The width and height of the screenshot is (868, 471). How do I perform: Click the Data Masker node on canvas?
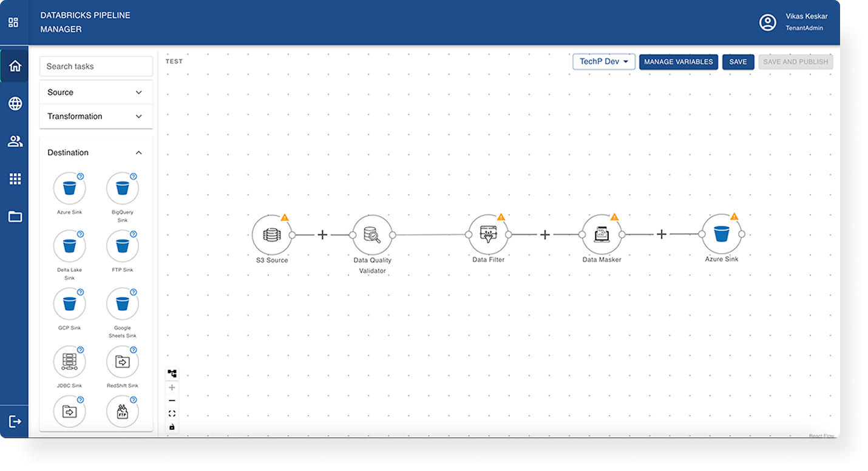pos(602,234)
